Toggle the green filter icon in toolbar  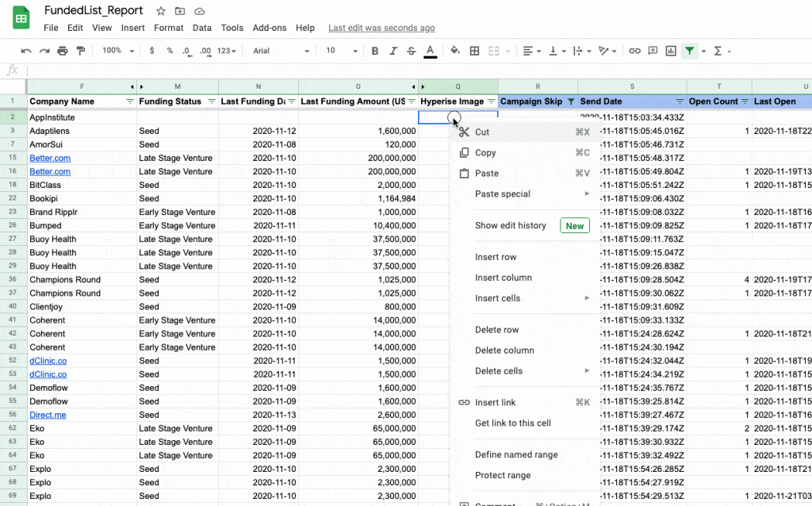[690, 51]
